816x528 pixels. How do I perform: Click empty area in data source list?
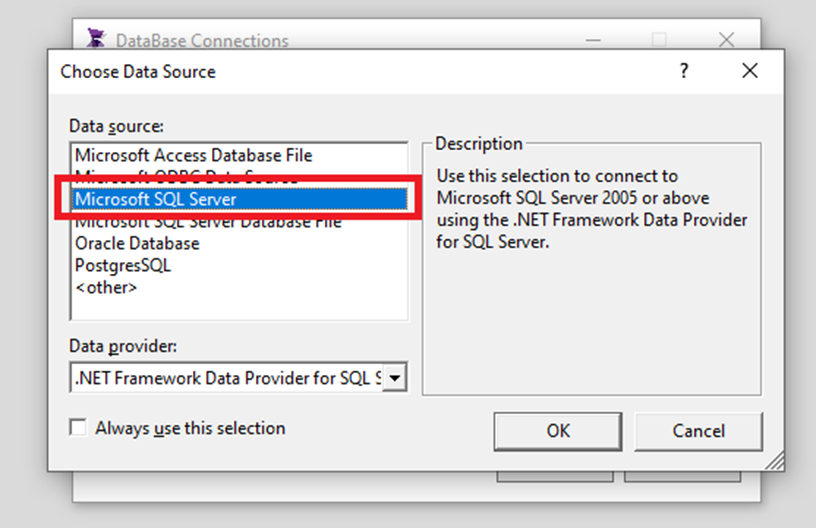pos(239,309)
